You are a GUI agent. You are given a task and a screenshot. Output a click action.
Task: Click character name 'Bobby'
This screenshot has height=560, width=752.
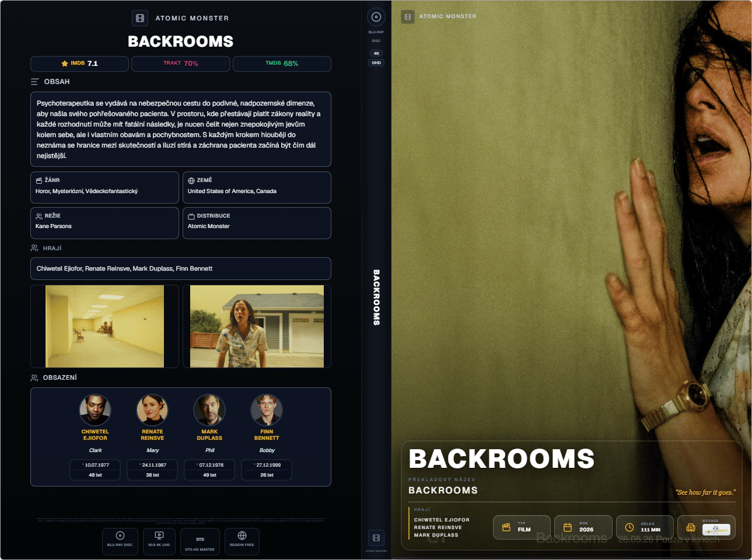click(x=267, y=450)
